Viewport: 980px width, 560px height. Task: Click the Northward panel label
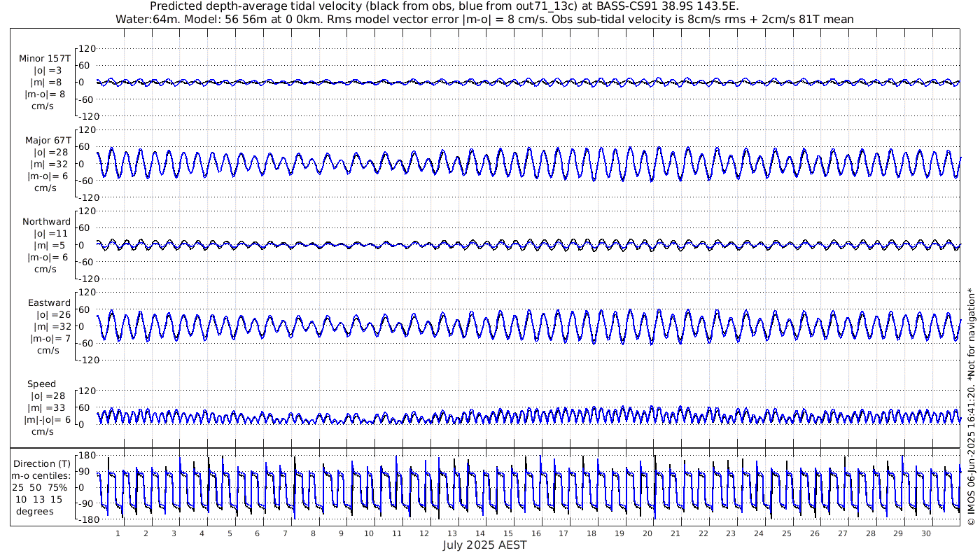click(46, 222)
